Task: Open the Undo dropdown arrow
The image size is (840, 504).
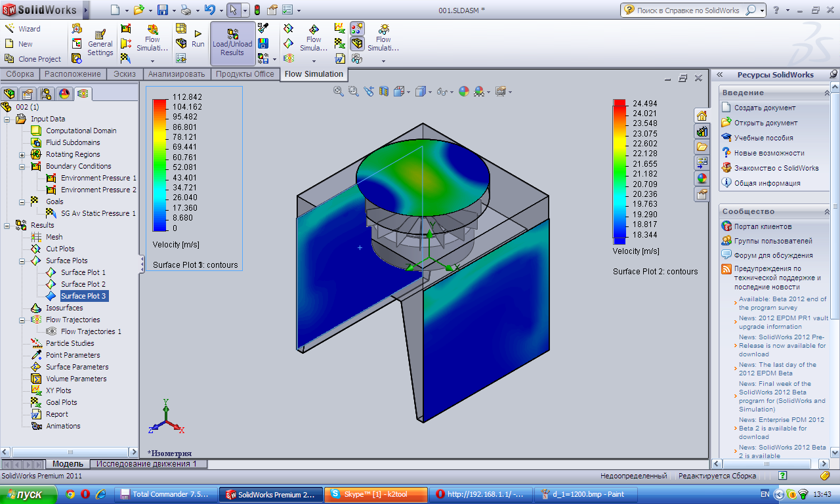Action: pyautogui.click(x=221, y=10)
